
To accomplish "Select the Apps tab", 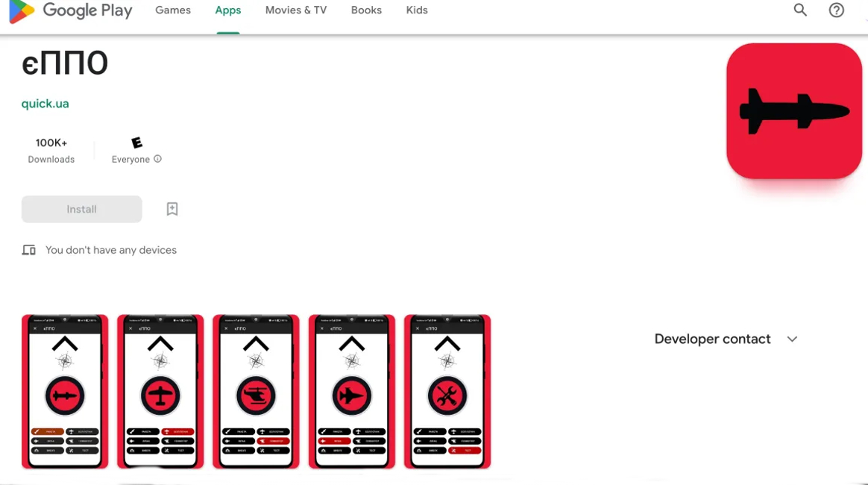I will click(227, 10).
